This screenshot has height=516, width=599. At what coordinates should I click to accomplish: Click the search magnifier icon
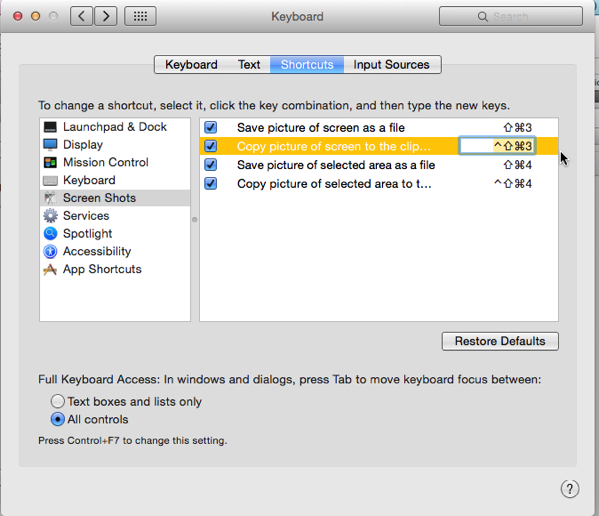[483, 16]
